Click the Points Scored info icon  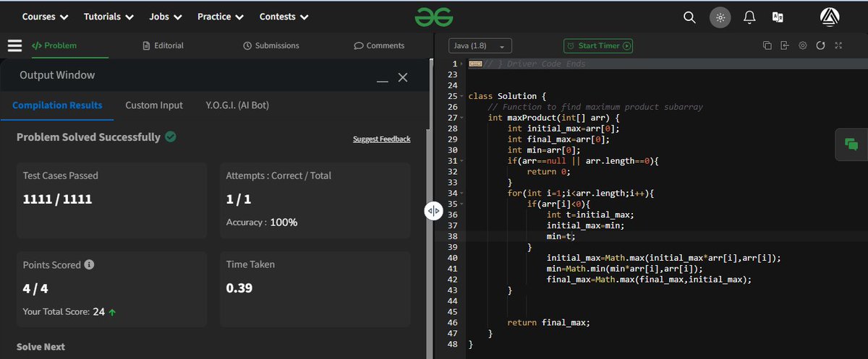pos(89,265)
